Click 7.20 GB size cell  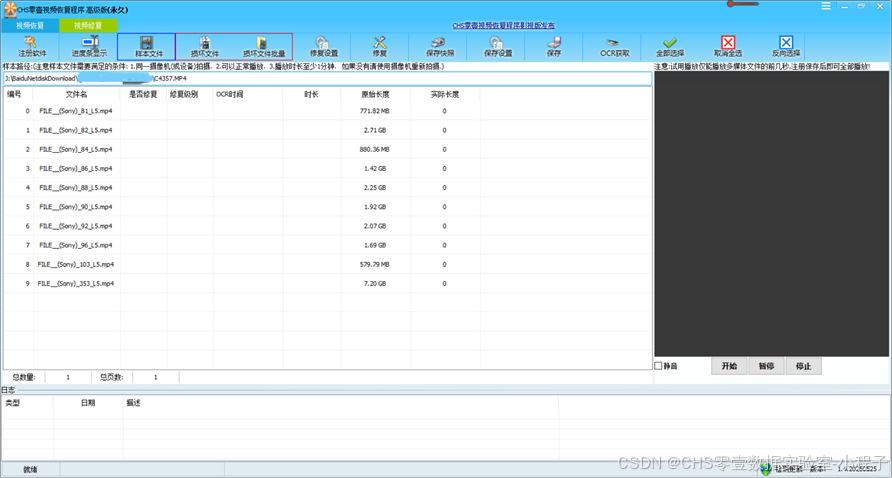pos(375,283)
